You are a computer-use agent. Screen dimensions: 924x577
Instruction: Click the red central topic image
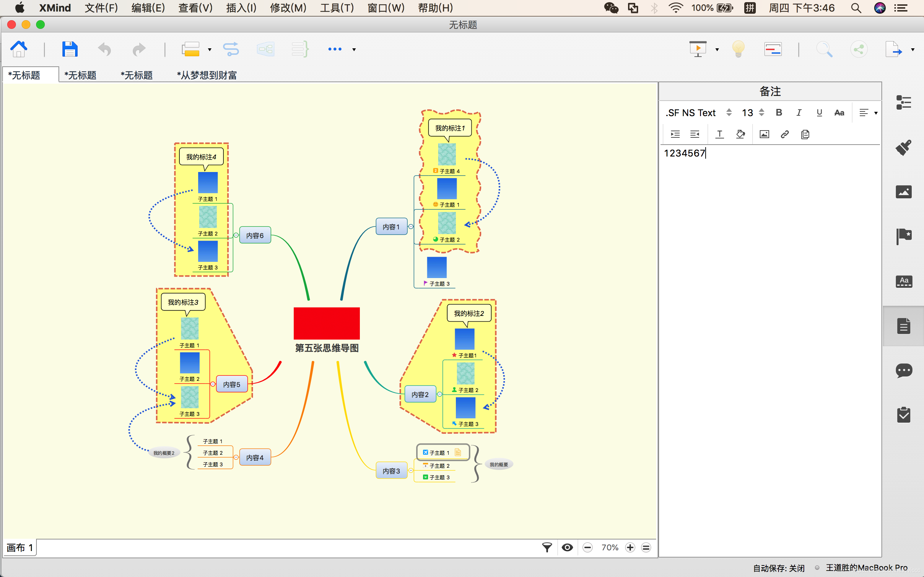click(326, 323)
